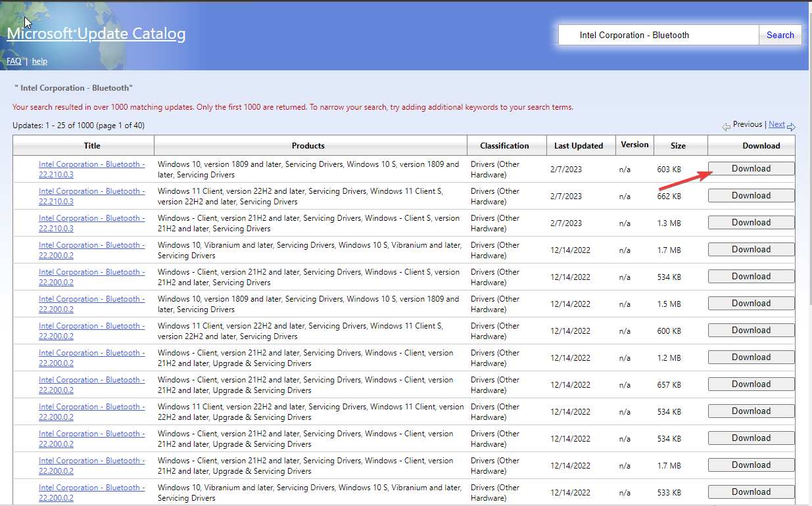Download the 662 KB Windows 11 driver
The height and width of the screenshot is (506, 812).
(x=752, y=196)
